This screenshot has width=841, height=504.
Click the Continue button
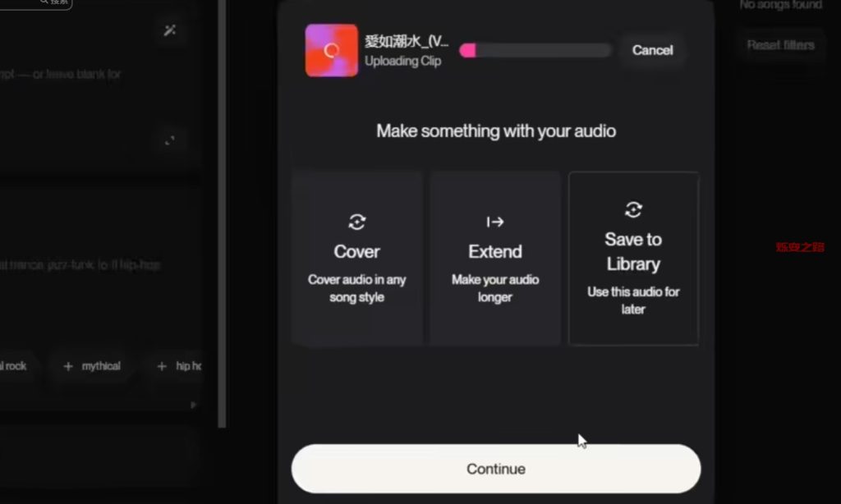click(495, 469)
